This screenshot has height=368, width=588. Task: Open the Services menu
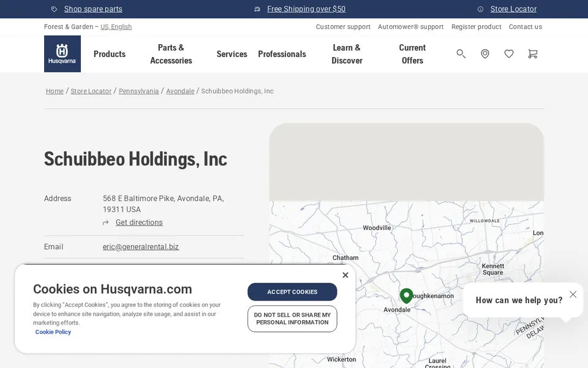click(232, 54)
